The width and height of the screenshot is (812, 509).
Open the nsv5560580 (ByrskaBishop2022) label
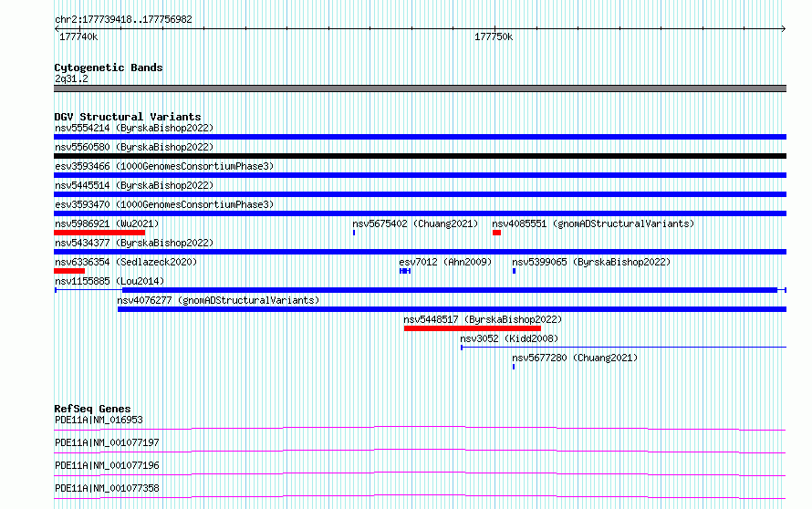134,147
